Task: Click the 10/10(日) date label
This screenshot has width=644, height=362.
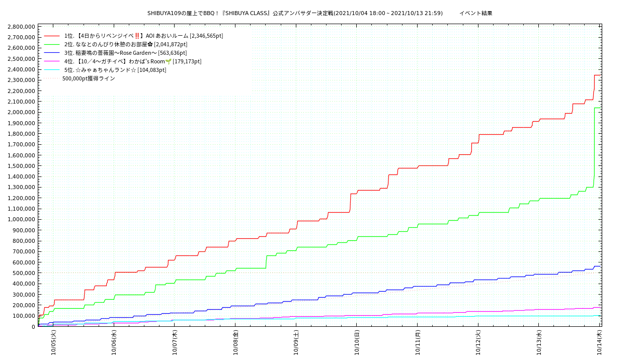Action: (357, 342)
